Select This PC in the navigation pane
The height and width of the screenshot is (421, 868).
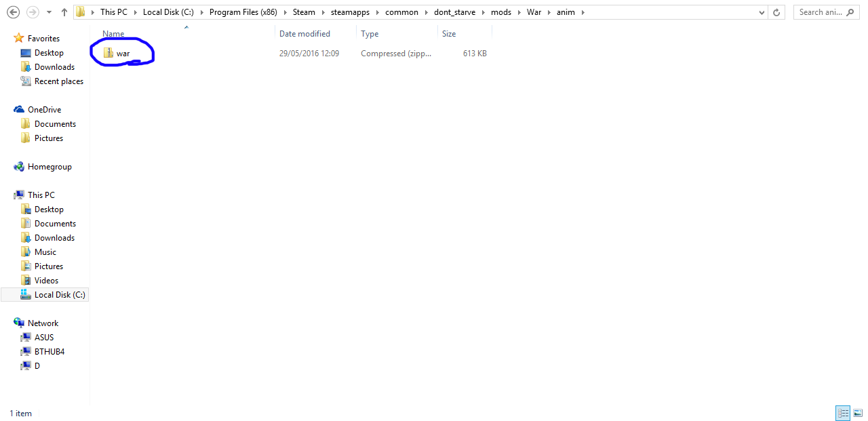coord(41,195)
